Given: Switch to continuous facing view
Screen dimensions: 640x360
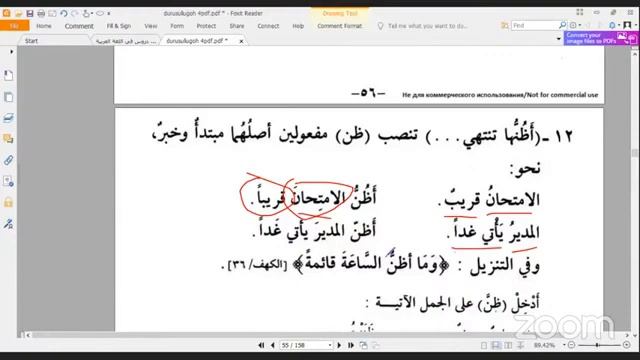Looking at the screenshot, I should (520, 345).
